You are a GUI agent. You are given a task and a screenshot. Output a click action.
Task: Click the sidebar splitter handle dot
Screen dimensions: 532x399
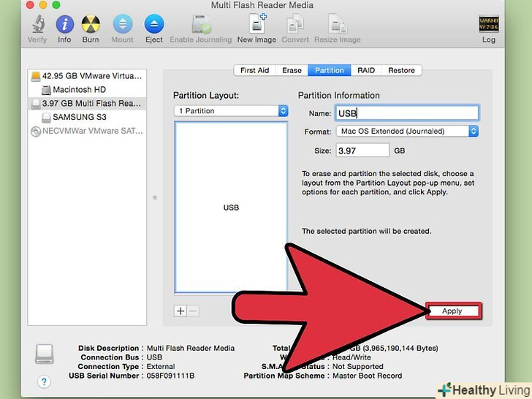click(155, 197)
